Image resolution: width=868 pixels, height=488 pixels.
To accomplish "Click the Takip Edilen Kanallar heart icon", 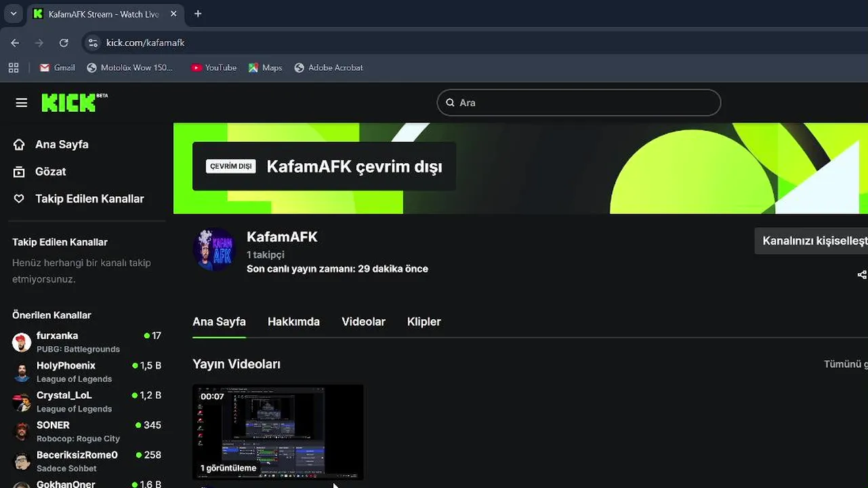I will coord(19,199).
